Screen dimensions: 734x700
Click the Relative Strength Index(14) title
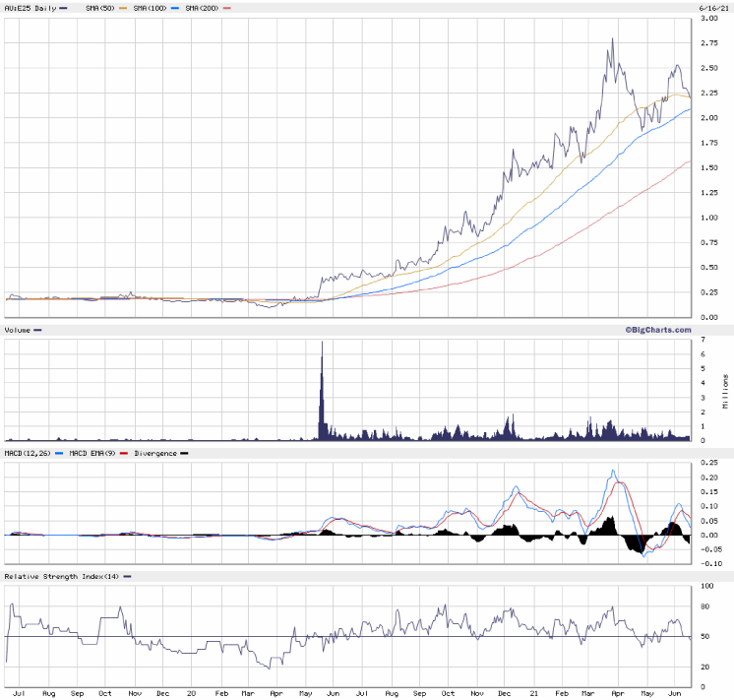click(62, 575)
